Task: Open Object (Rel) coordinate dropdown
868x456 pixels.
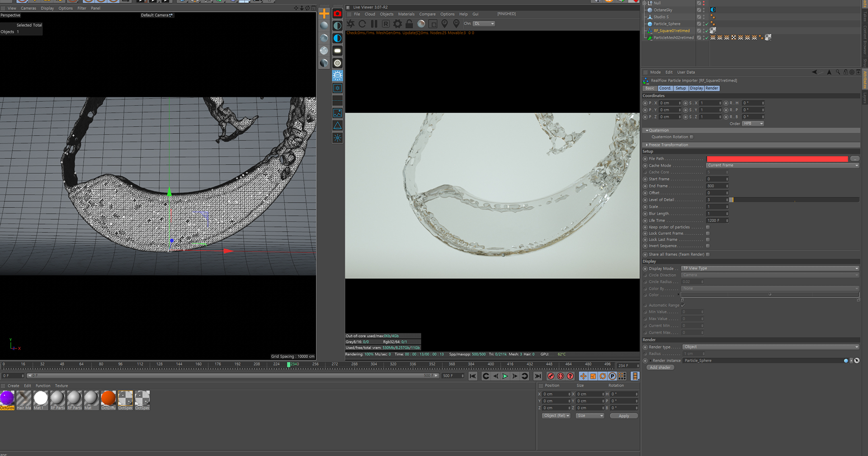Action: coord(556,416)
